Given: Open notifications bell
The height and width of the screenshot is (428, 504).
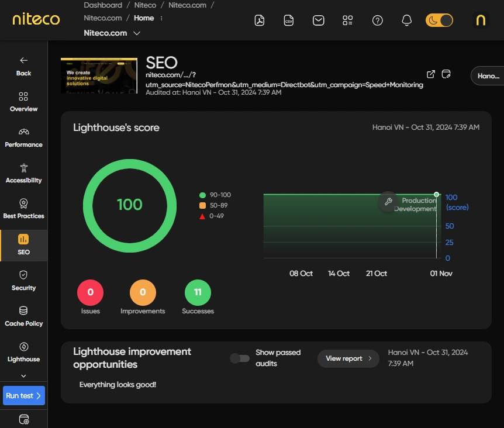Looking at the screenshot, I should coord(406,20).
